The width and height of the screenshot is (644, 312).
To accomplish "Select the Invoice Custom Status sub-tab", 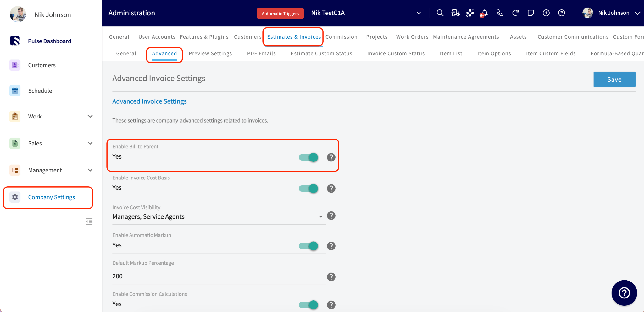I will tap(396, 53).
